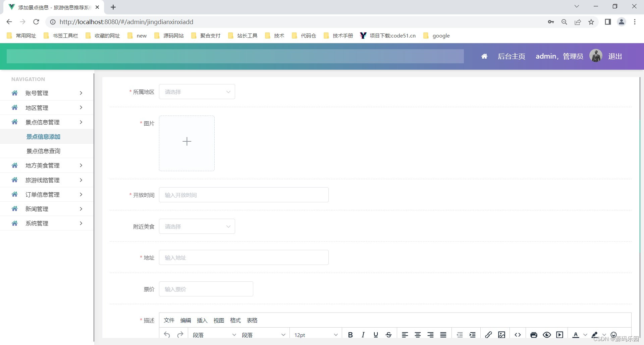Select center alignment in the description editor
Screen dimensions: 644x345
coord(417,334)
